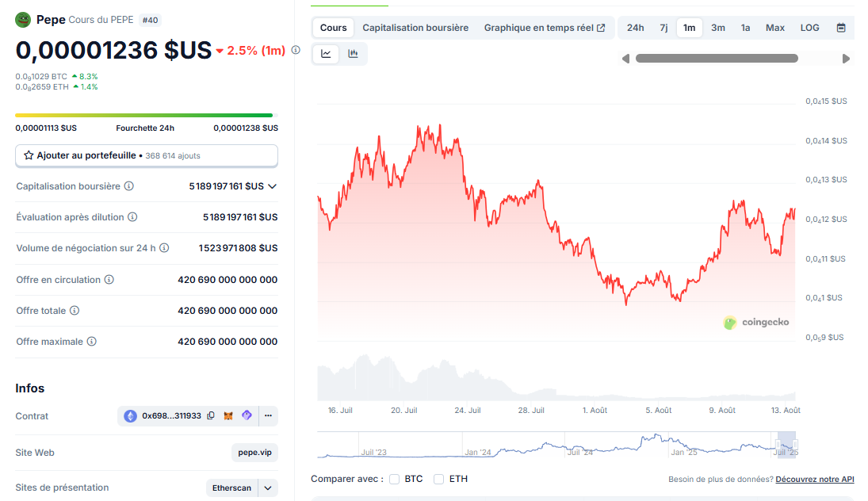Open the Etherscan explorer link

pyautogui.click(x=231, y=488)
